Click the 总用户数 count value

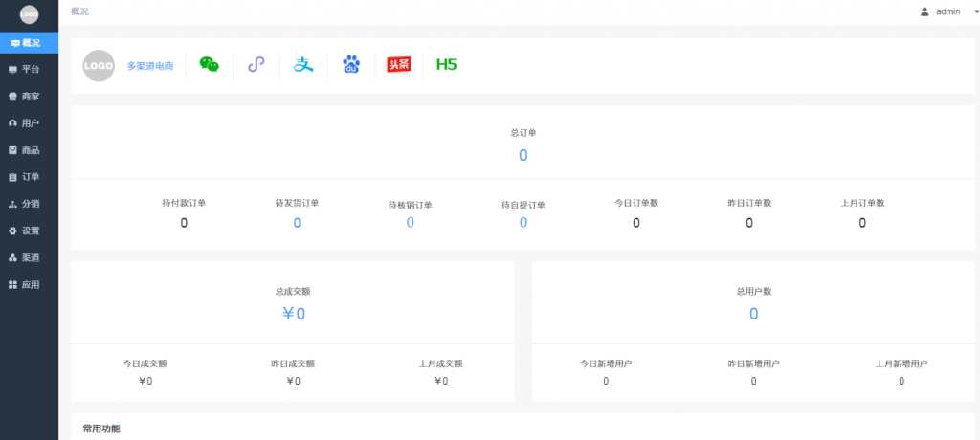click(754, 314)
